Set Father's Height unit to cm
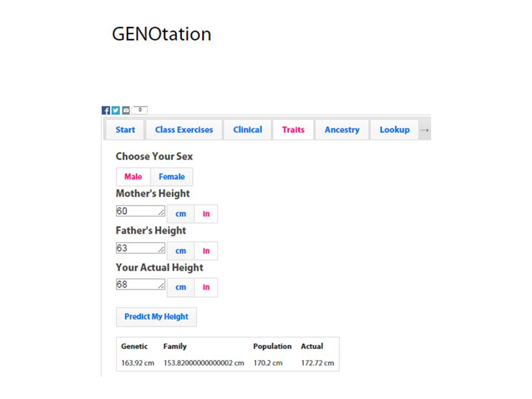 (181, 250)
